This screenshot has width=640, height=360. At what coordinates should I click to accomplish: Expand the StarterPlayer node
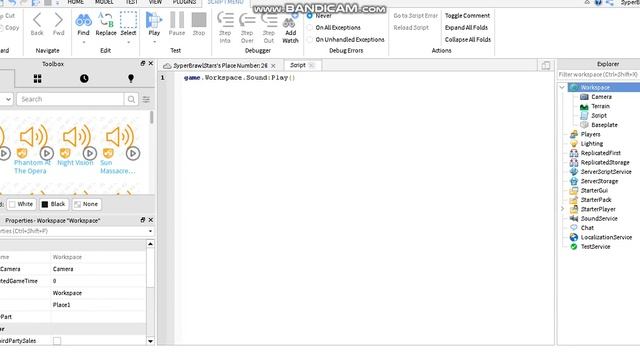point(562,209)
